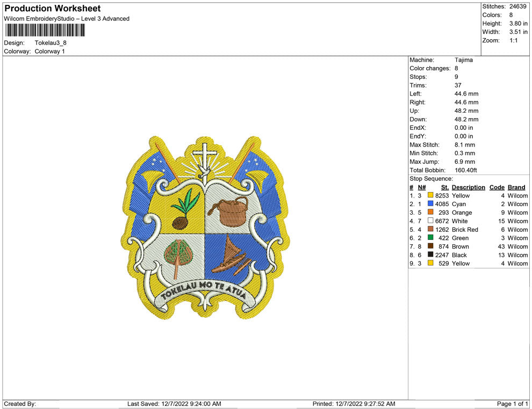Click the Tokelau embroidery design preview

pyautogui.click(x=205, y=228)
